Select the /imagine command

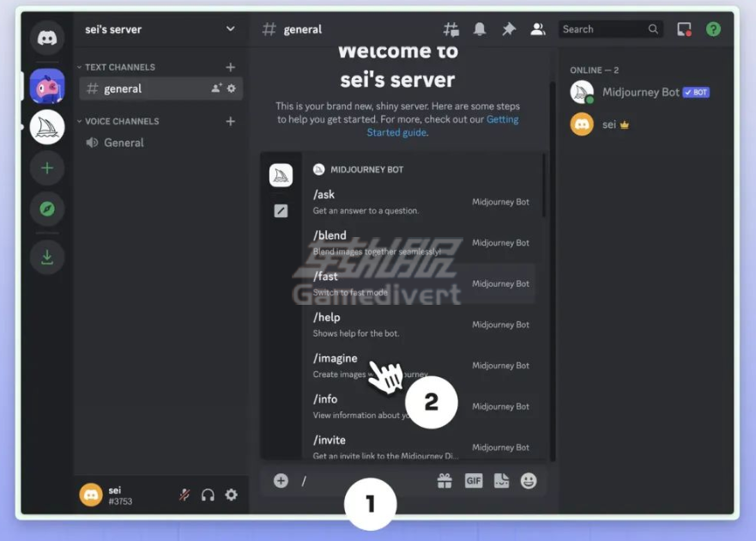336,358
